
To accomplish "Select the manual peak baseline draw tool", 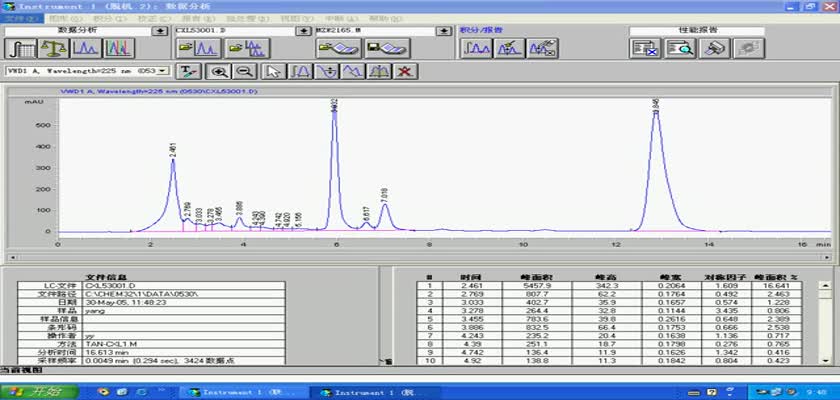I will pos(301,72).
